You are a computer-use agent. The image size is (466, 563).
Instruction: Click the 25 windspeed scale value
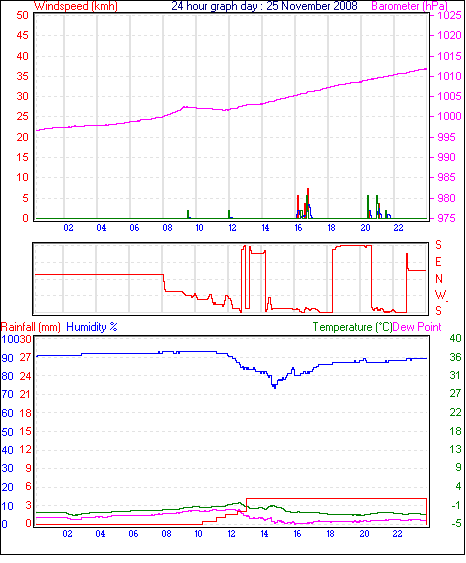point(22,116)
